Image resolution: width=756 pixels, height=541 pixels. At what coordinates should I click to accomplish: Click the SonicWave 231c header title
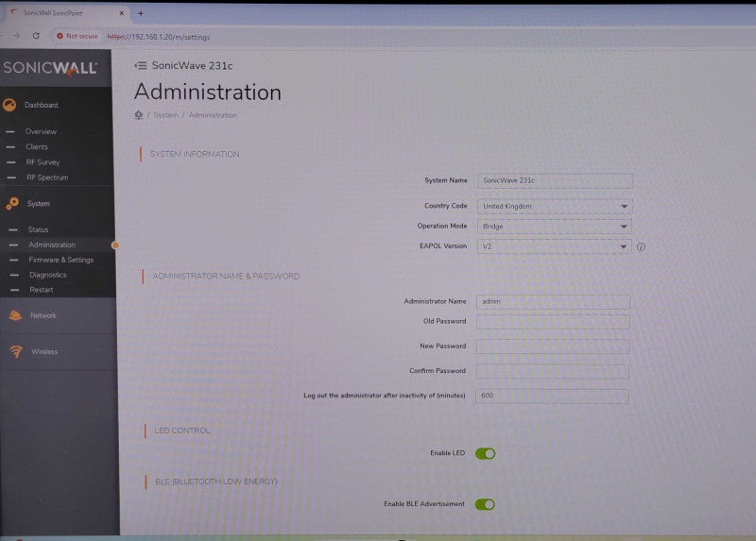192,65
